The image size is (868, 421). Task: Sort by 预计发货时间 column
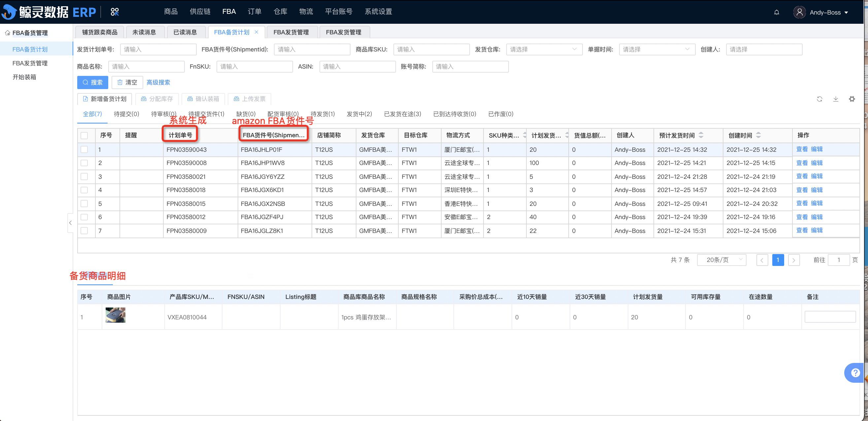[701, 135]
